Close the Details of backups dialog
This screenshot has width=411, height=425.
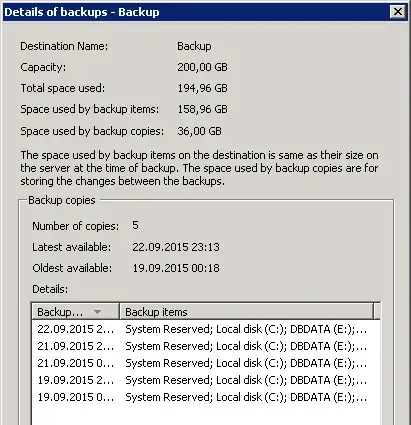(398, 12)
